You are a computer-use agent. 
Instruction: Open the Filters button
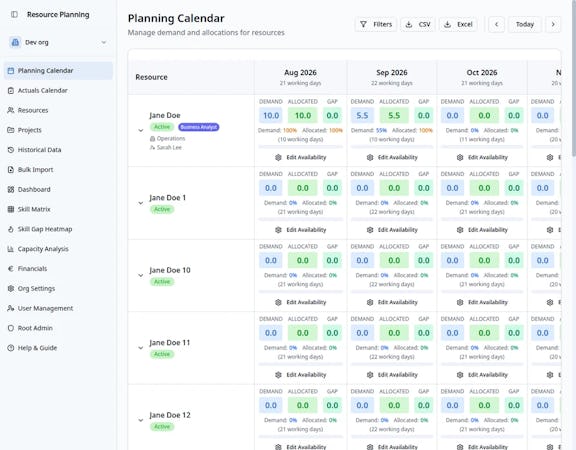(376, 25)
